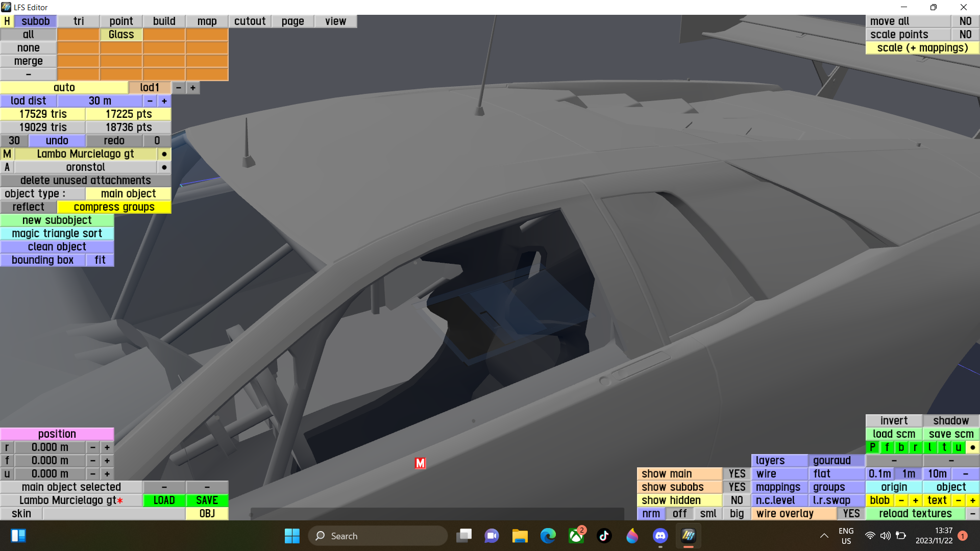Select the Glass subobject color cell
Screen dimensions: 980x551
coord(121,35)
